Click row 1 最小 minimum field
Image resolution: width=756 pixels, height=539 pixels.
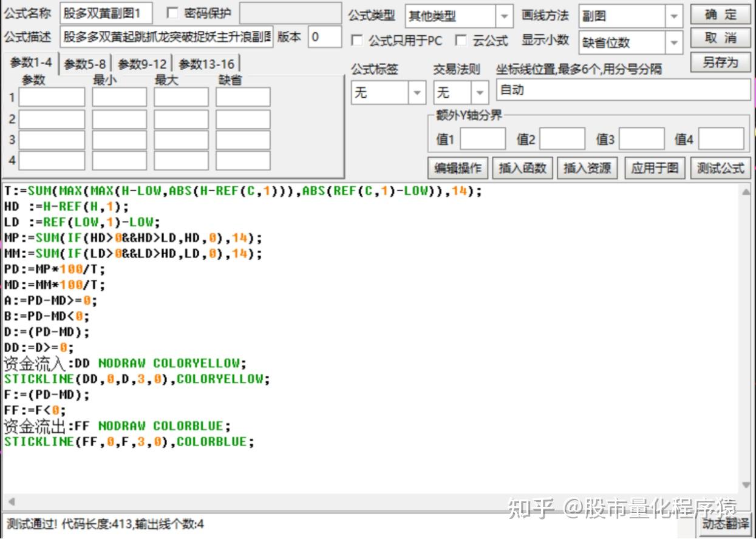point(120,97)
